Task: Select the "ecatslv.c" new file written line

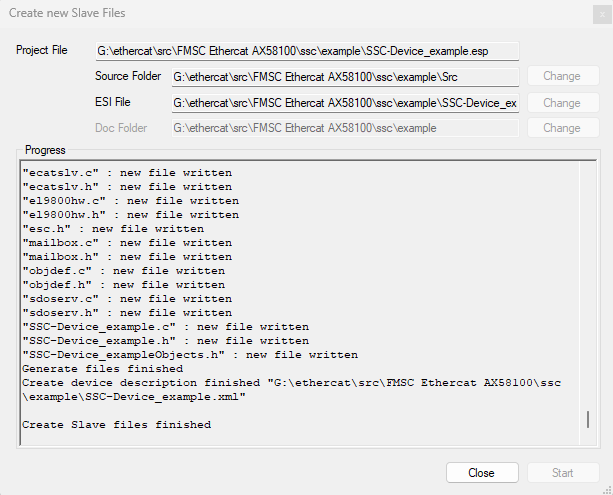Action: [127, 173]
